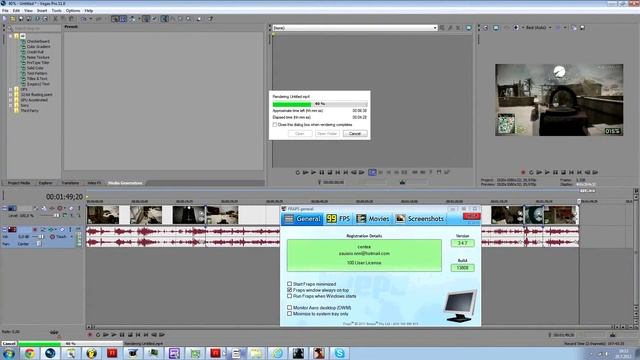Select the General tab in Fraps
This screenshot has height=360, width=640.
tap(303, 219)
